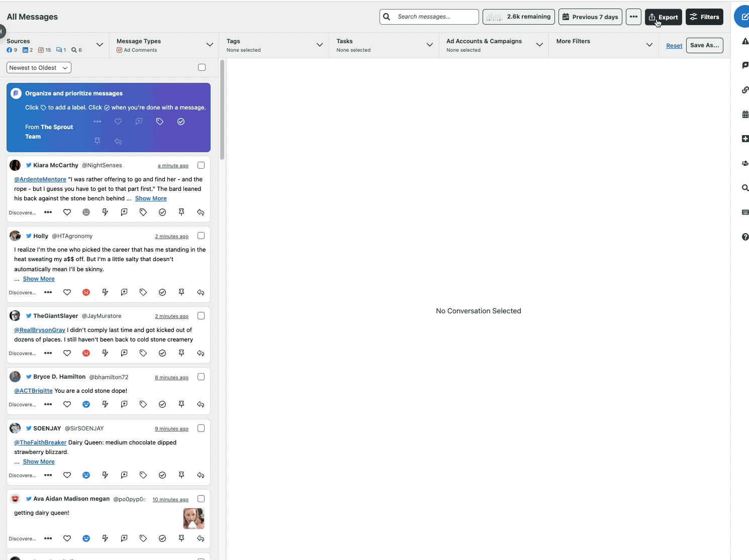
Task: Open the Newest to Oldest sort dropdown
Action: click(38, 67)
